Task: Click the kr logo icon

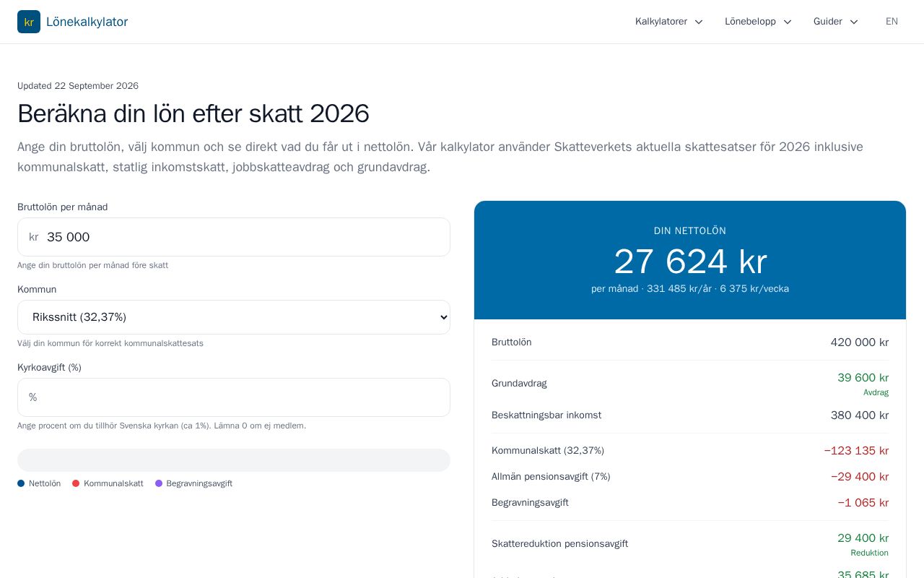Action: [x=29, y=22]
